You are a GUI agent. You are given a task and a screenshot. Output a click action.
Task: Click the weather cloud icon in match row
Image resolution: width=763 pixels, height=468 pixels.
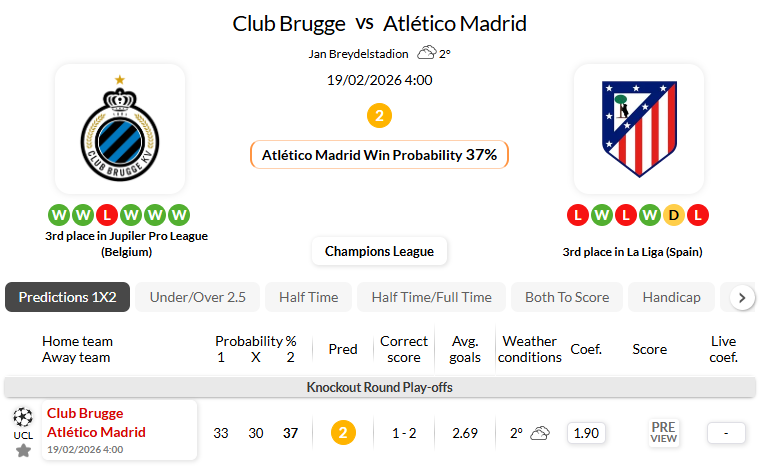click(x=540, y=433)
